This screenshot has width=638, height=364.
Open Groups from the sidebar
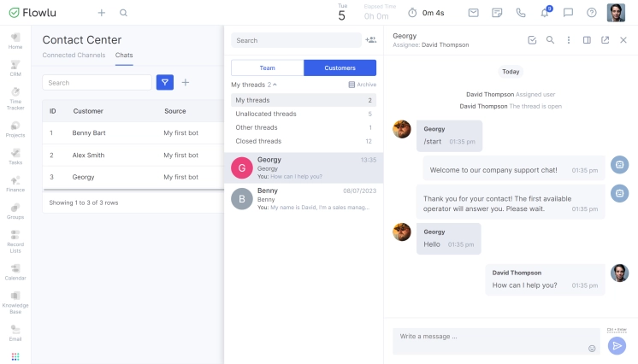pyautogui.click(x=15, y=211)
